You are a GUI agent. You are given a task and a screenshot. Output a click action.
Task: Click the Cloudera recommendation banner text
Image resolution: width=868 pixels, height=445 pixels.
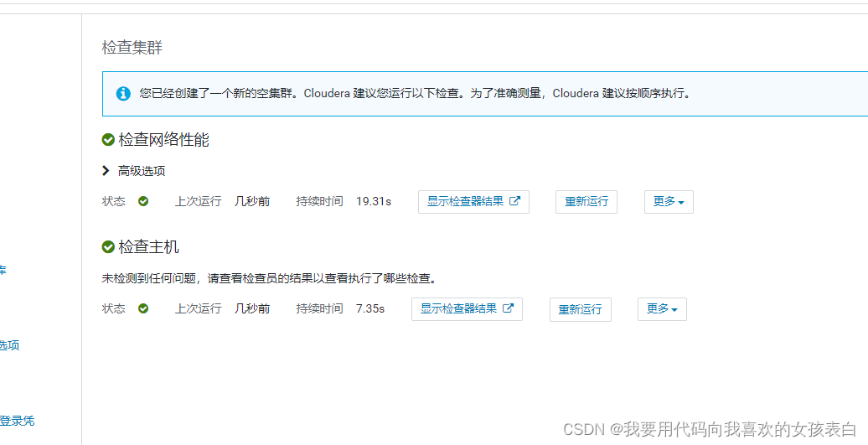[416, 94]
